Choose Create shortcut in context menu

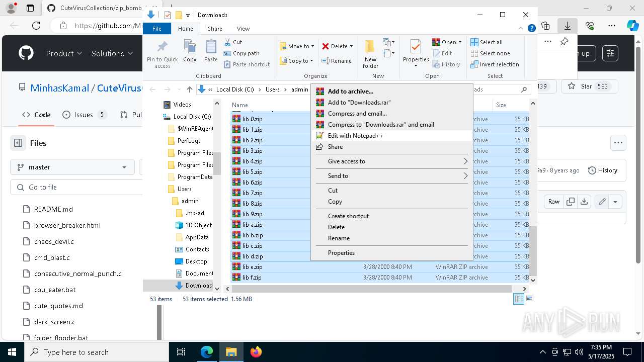[x=391, y=216]
